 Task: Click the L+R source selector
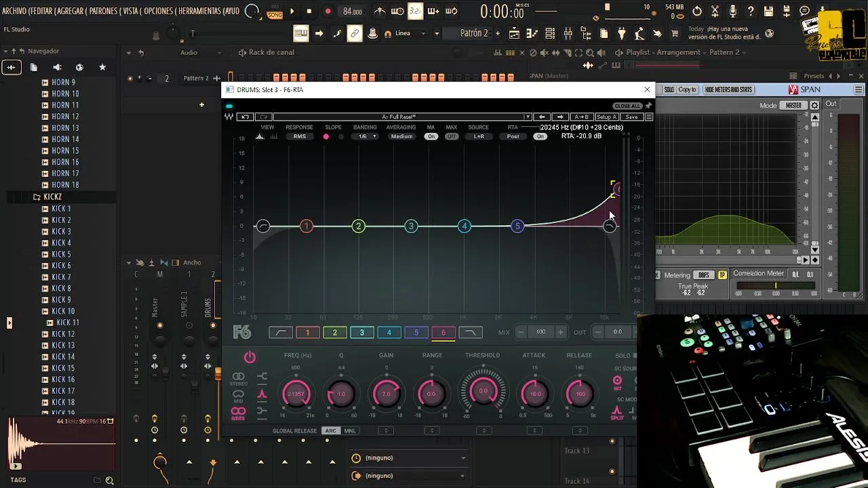click(479, 136)
